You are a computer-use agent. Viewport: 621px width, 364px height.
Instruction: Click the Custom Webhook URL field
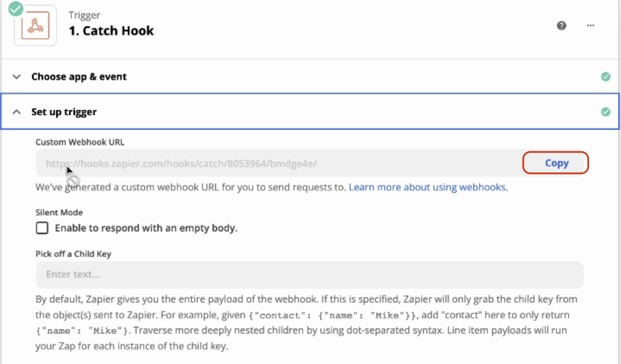pyautogui.click(x=272, y=163)
